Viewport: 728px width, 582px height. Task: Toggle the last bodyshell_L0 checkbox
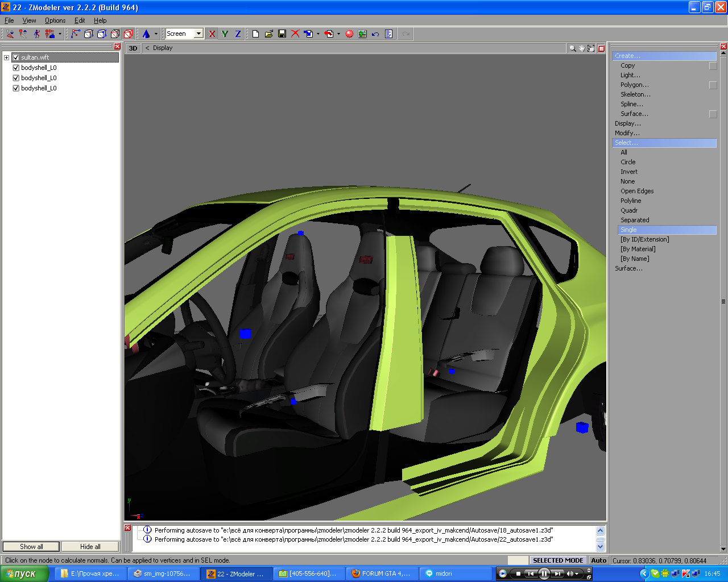pyautogui.click(x=16, y=88)
